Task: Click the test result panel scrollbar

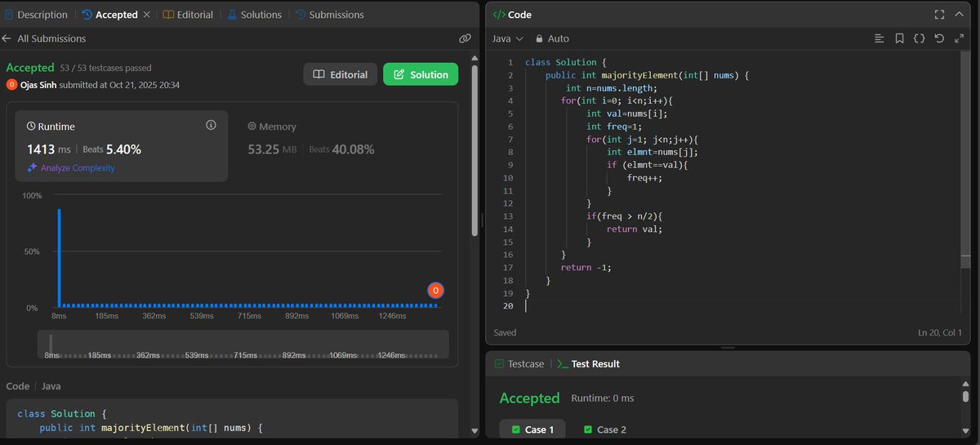Action: [x=965, y=397]
